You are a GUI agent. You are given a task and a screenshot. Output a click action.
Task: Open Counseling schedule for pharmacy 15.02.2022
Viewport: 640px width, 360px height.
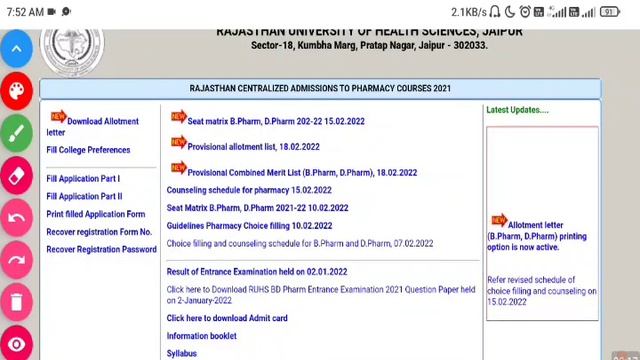(249, 190)
